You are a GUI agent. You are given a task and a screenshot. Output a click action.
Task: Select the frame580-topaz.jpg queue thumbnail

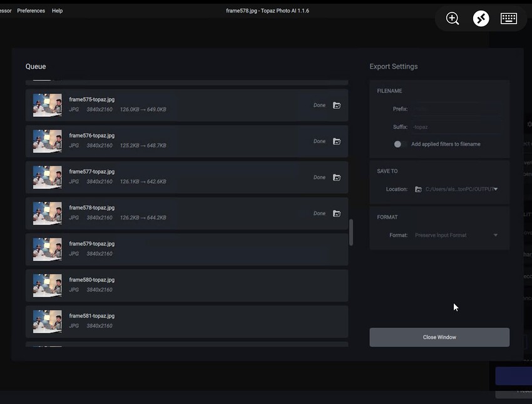48,286
